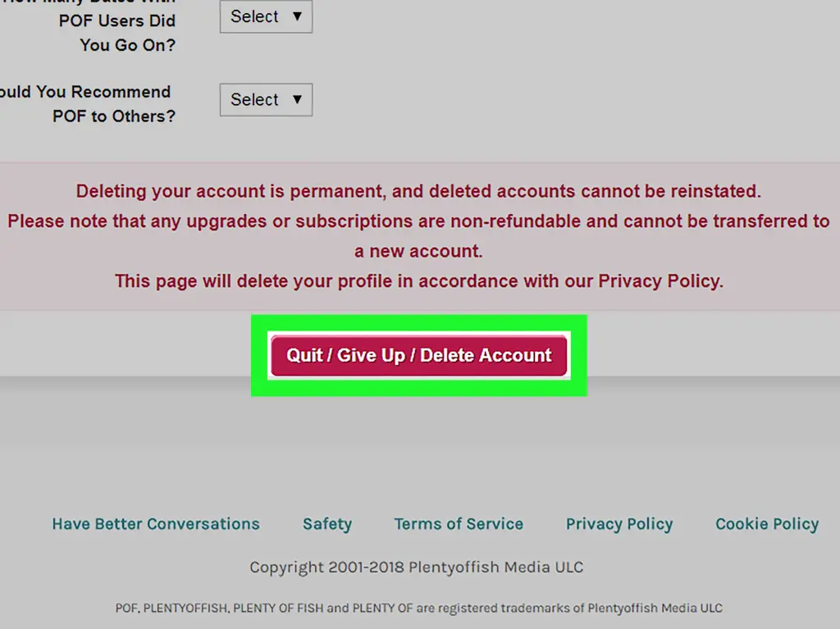Go to the Safety footer link
The image size is (840, 629).
[x=327, y=524]
